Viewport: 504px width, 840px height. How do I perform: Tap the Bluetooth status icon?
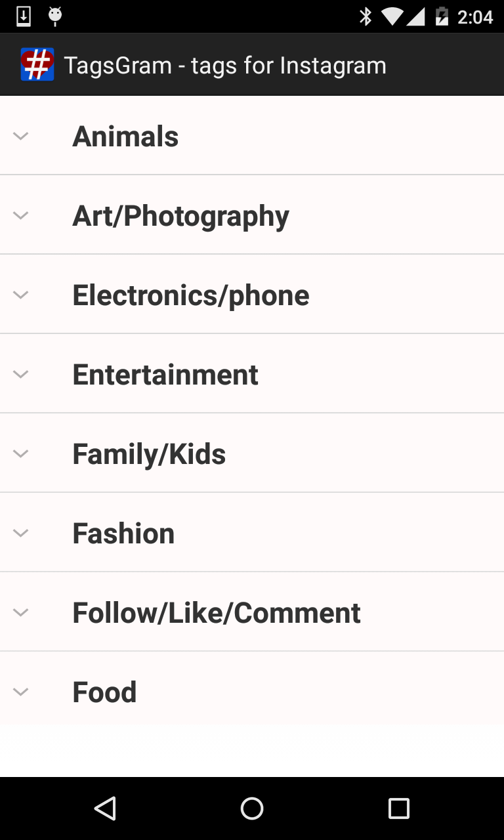coord(366,16)
